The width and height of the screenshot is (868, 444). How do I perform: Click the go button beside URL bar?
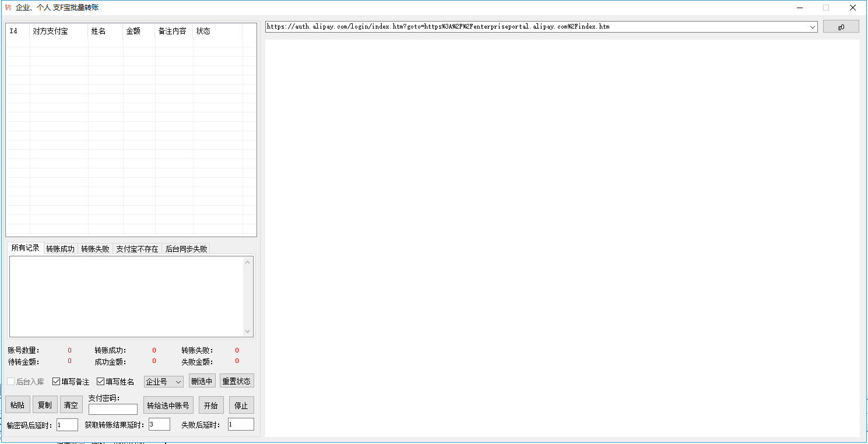point(841,27)
